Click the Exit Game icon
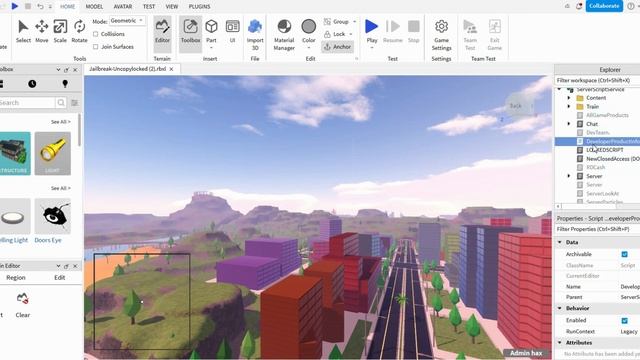The image size is (640, 360). pos(494,34)
